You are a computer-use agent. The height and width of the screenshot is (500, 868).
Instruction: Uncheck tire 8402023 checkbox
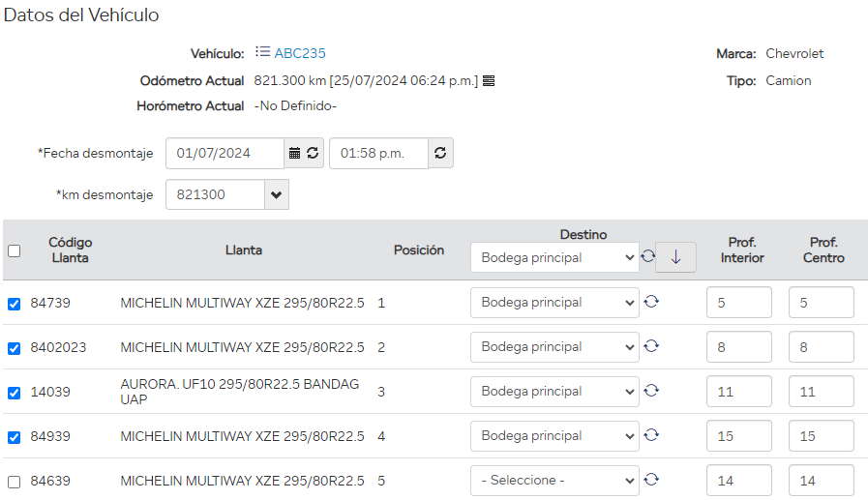pyautogui.click(x=14, y=348)
